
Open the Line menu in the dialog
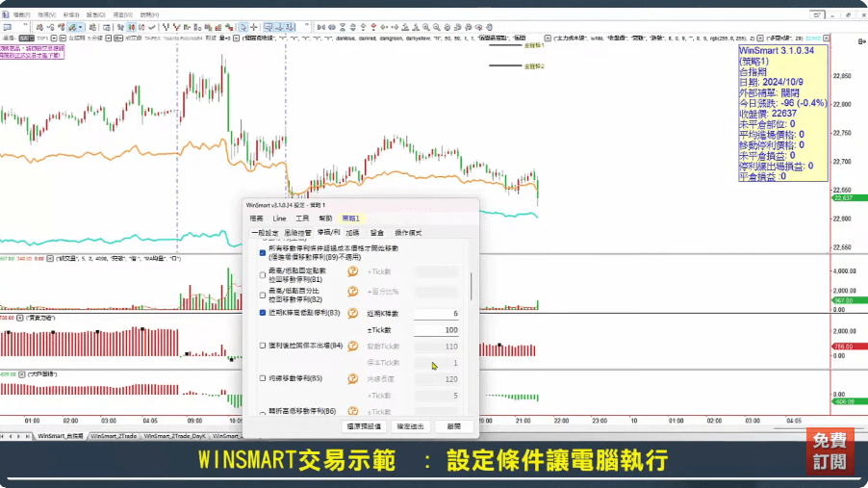(x=279, y=218)
